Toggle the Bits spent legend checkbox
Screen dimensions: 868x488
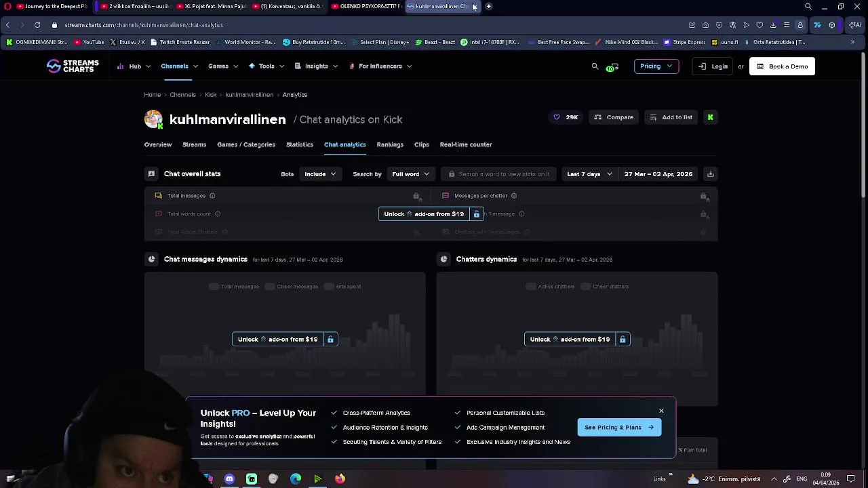329,287
